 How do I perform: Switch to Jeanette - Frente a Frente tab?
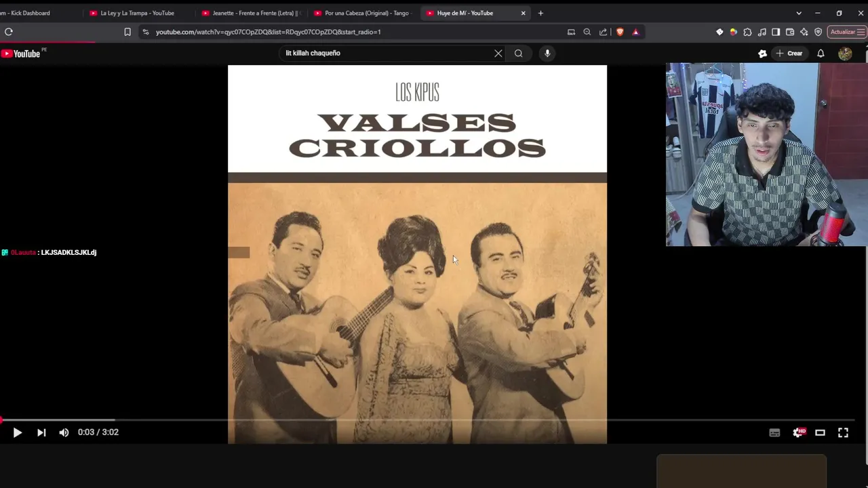[x=251, y=13]
